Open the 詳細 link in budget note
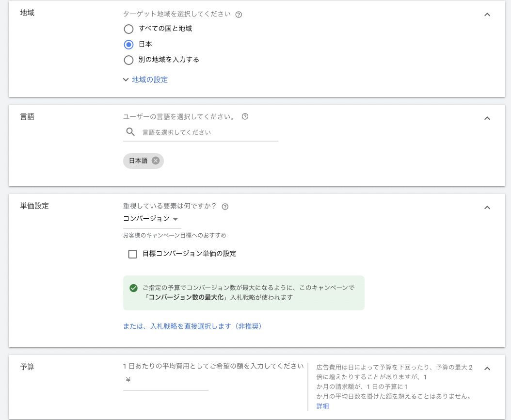 click(322, 406)
